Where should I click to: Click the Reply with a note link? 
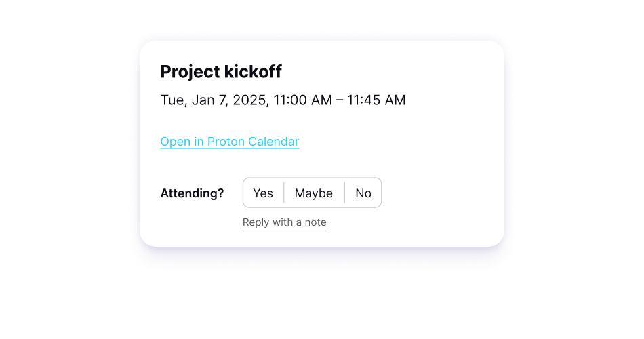[x=284, y=222]
